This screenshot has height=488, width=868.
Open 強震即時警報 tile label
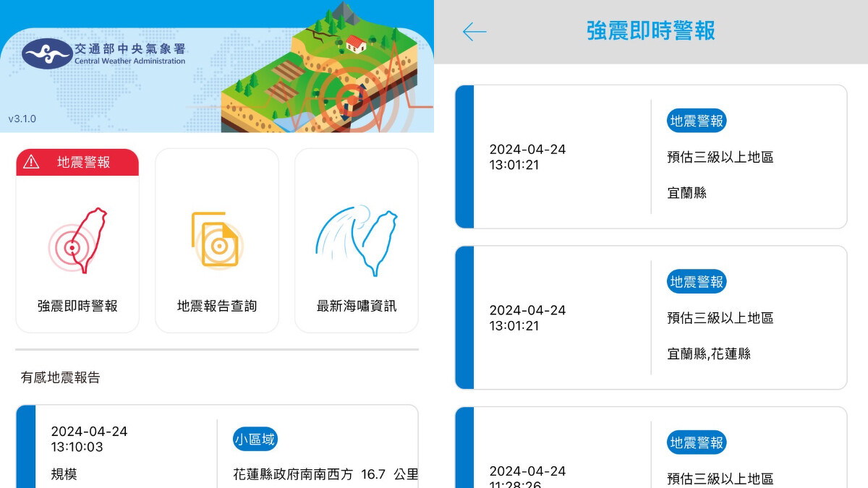(77, 306)
